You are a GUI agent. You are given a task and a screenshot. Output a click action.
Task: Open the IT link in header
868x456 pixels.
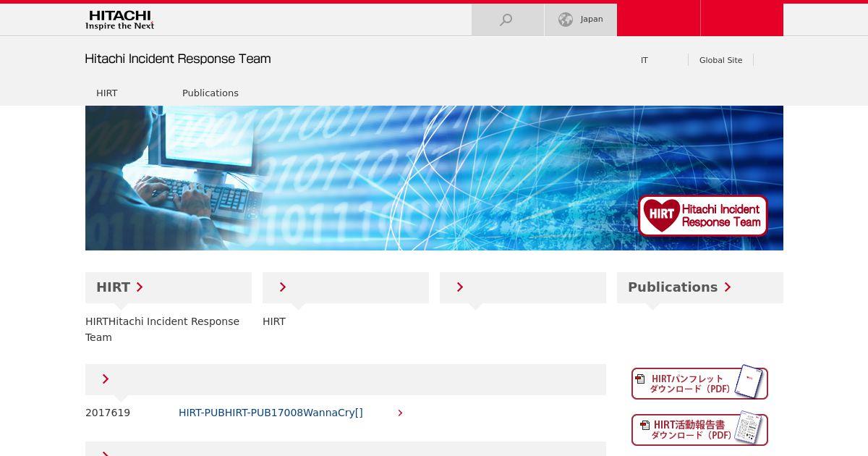(x=644, y=60)
